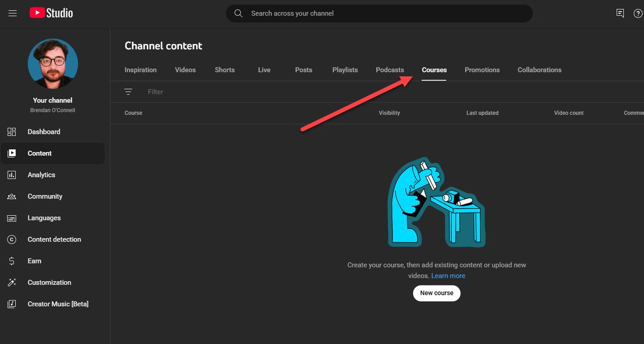This screenshot has height=344, width=644.
Task: Open the Podcasts tab
Action: point(390,70)
